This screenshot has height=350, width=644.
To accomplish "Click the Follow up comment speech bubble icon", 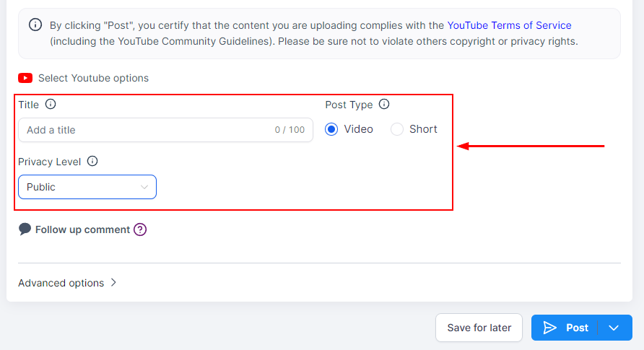I will pyautogui.click(x=25, y=229).
